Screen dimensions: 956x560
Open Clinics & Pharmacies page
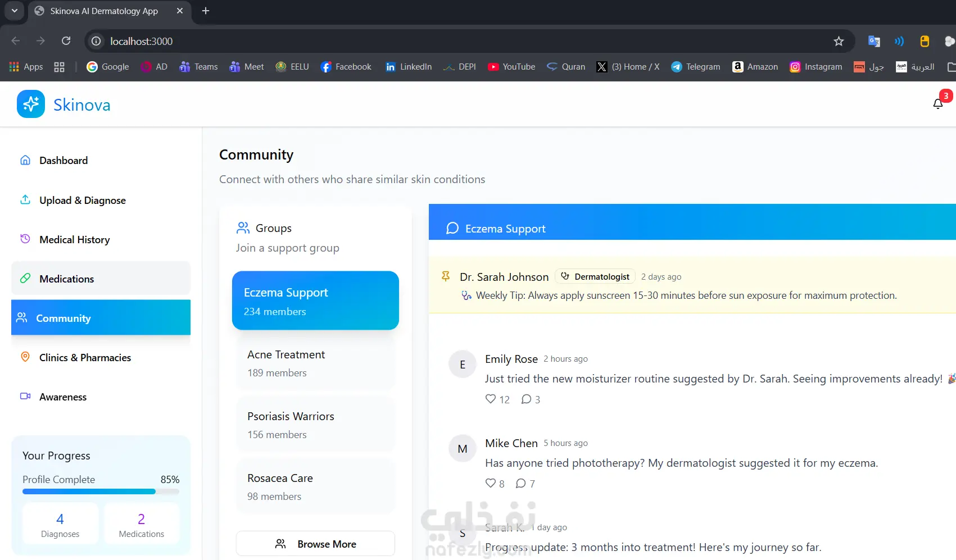(101, 357)
